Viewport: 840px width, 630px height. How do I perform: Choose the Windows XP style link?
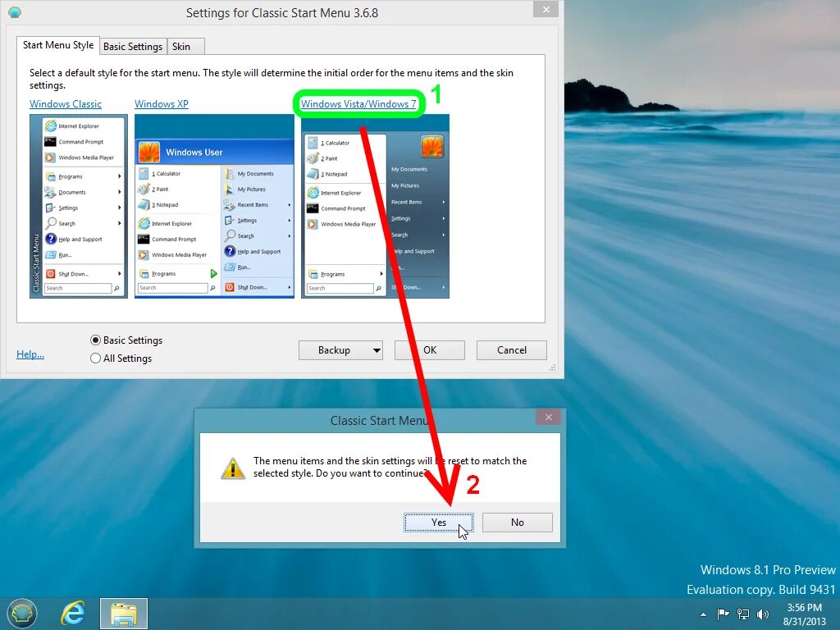click(162, 104)
